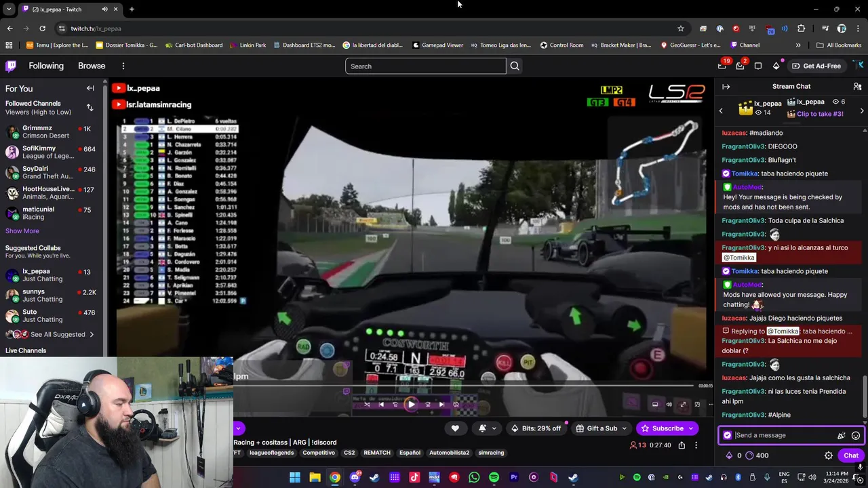Seek on the video progress bar
Screen dimensions: 868x488
coord(465,386)
